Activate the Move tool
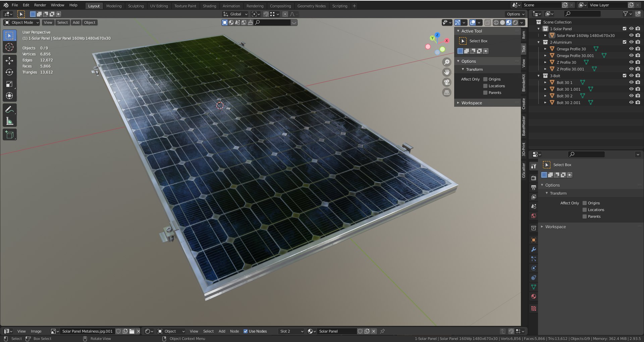The height and width of the screenshot is (342, 644). [x=9, y=60]
